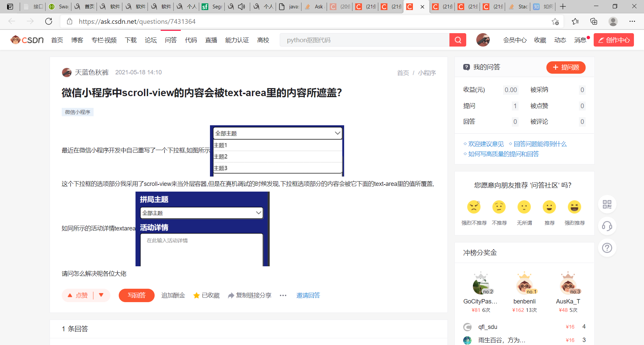Open 收藏 in header
This screenshot has height=345, width=644.
pos(540,40)
